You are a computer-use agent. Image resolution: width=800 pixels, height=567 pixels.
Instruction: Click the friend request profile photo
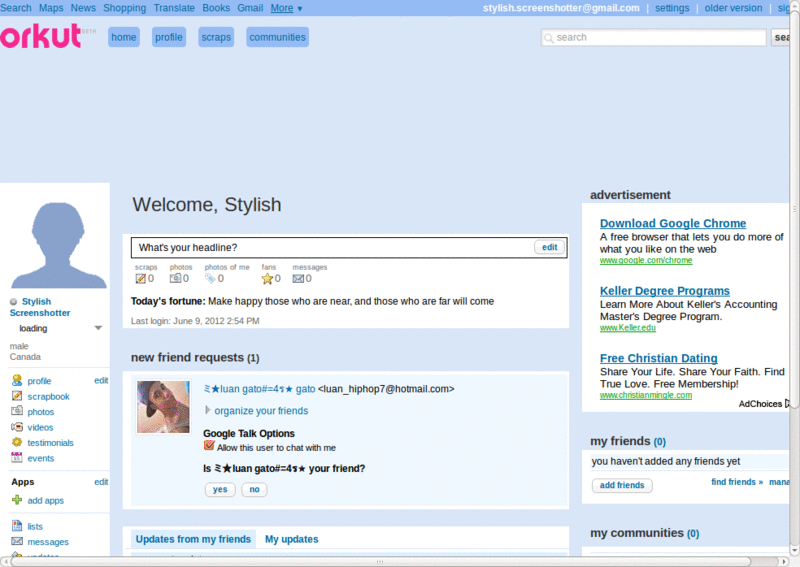163,407
